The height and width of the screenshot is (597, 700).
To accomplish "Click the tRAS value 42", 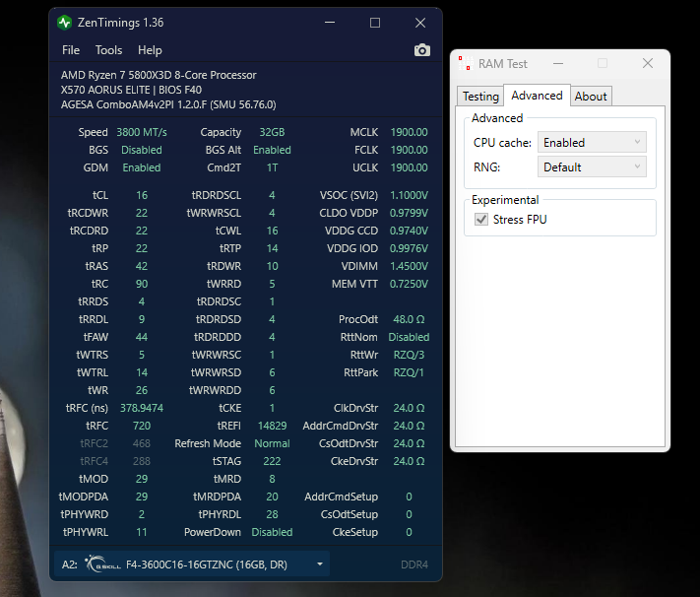I will point(142,266).
